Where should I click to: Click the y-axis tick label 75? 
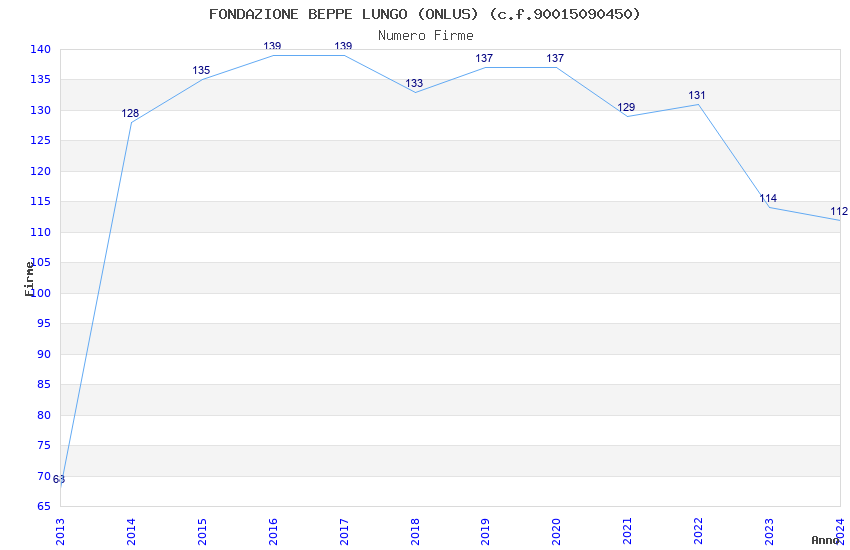click(44, 445)
